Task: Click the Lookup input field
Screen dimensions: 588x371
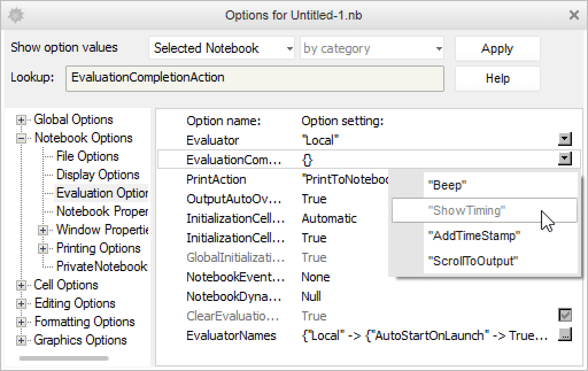Action: point(255,78)
